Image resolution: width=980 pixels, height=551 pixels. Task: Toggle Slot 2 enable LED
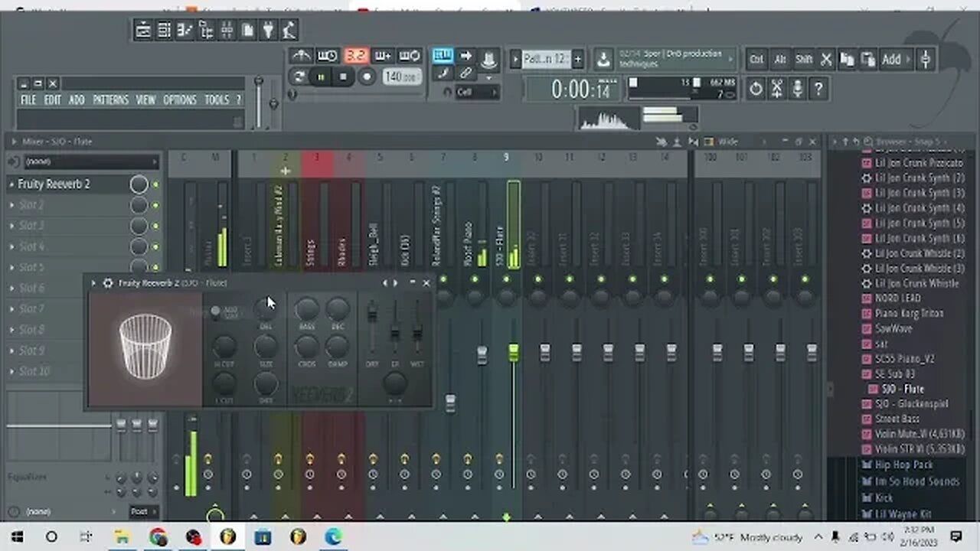tap(155, 206)
